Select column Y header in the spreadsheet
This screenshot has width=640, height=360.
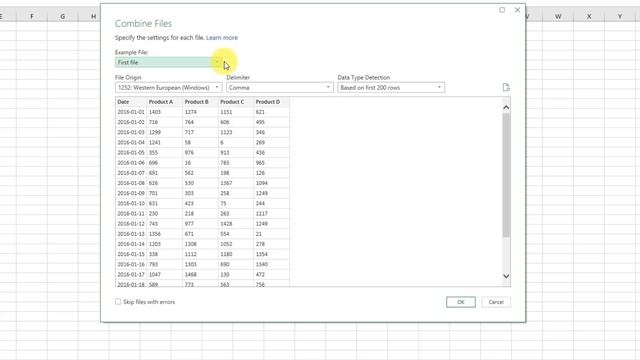620,16
